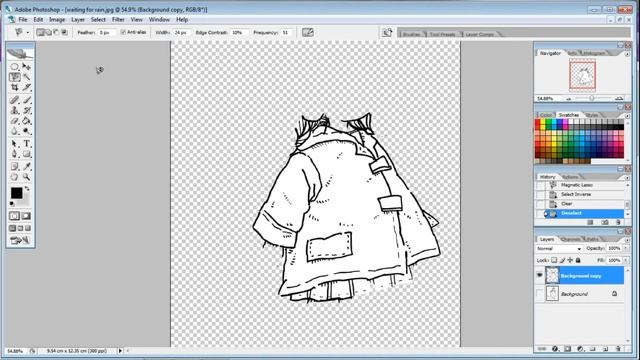Select the Shape tool

(27, 154)
